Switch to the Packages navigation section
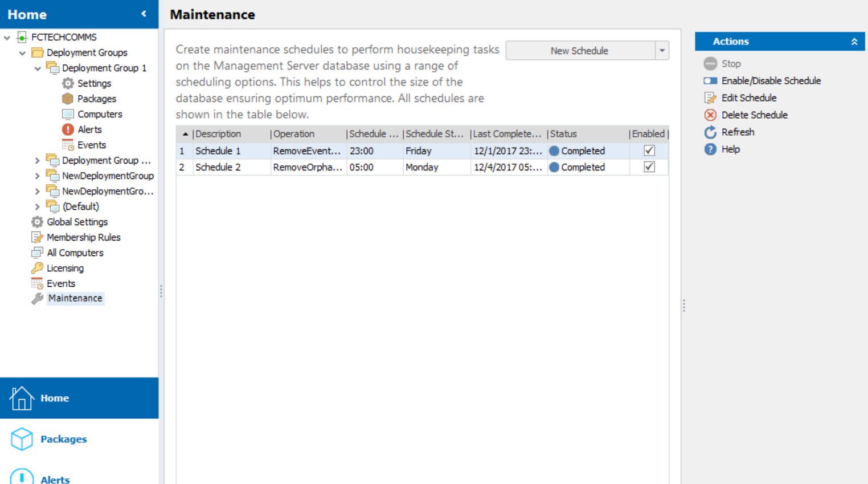This screenshot has width=868, height=484. [63, 439]
